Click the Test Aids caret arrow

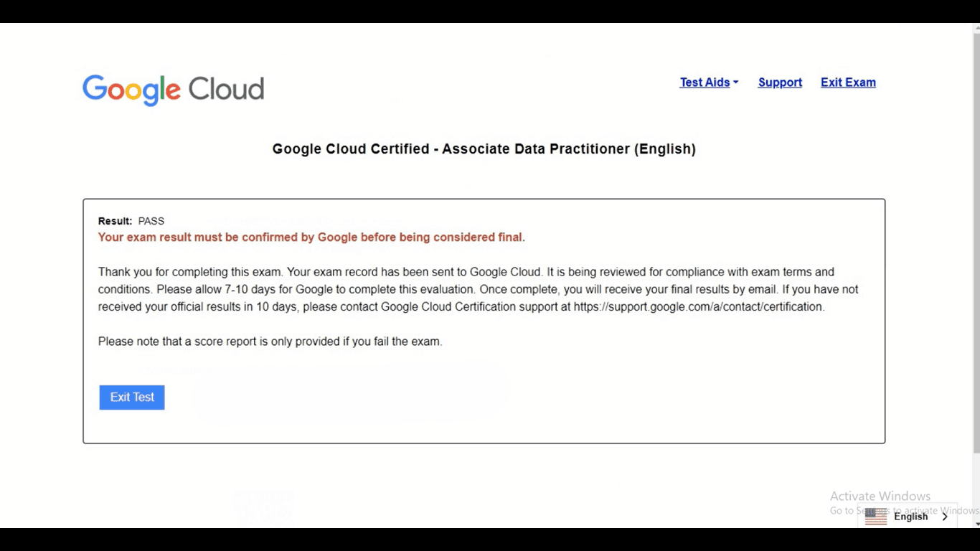pos(735,83)
